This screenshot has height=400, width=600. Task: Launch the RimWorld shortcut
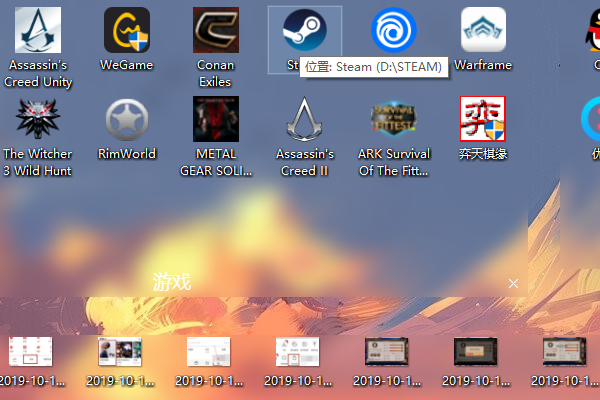[x=126, y=120]
